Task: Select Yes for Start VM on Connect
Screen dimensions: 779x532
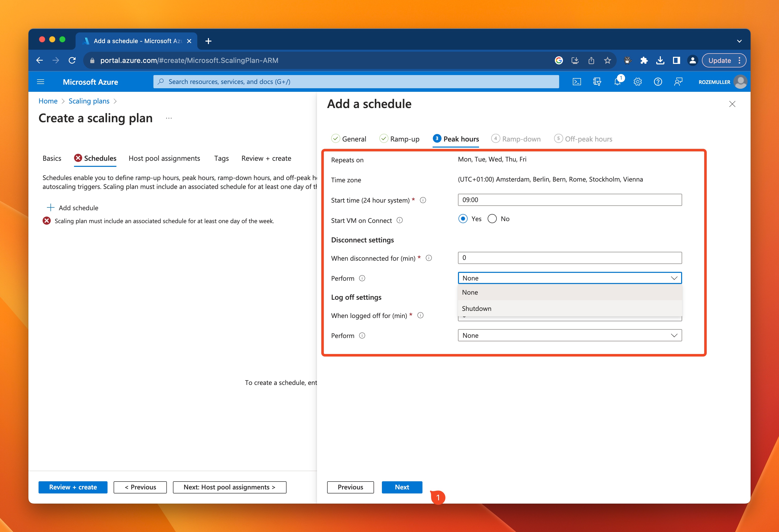Action: 463,219
